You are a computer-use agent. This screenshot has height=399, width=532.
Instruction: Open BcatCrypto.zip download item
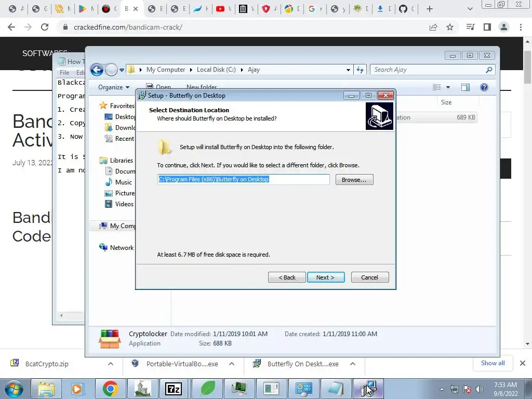(47, 364)
